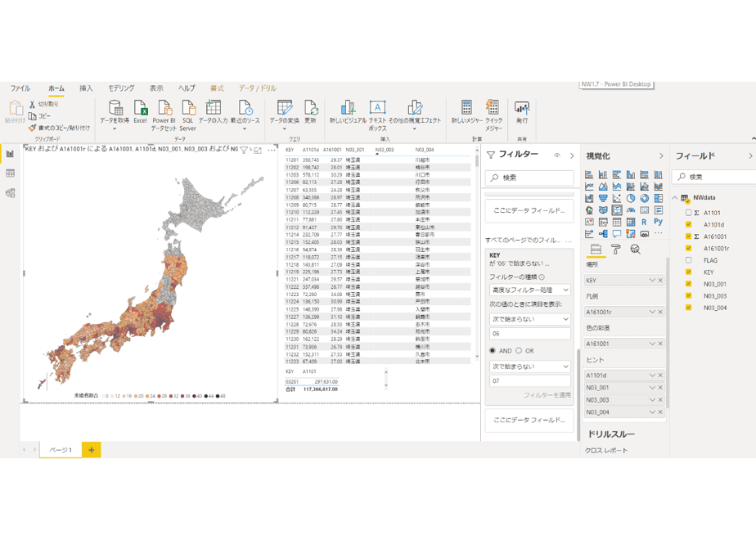Switch to Report view in left sidebar
Screen dimensions: 756x540
click(10, 154)
